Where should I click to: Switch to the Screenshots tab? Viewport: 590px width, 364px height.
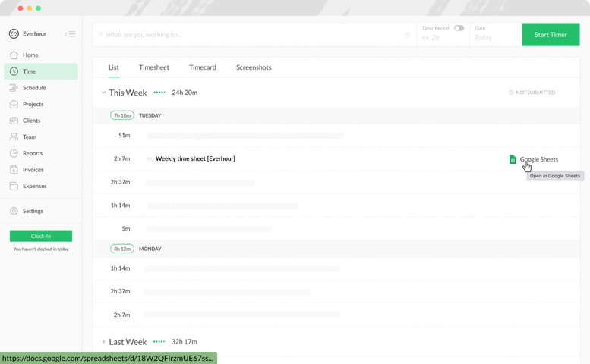tap(254, 67)
